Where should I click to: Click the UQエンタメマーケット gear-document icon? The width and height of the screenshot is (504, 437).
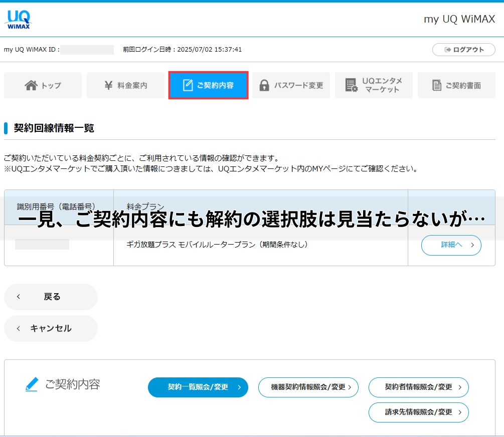pos(352,85)
